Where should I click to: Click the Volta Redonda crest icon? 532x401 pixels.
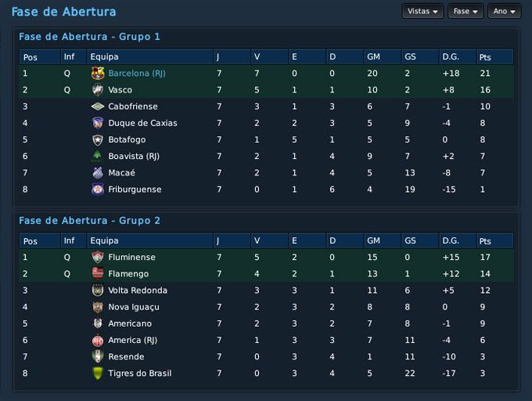pos(98,291)
